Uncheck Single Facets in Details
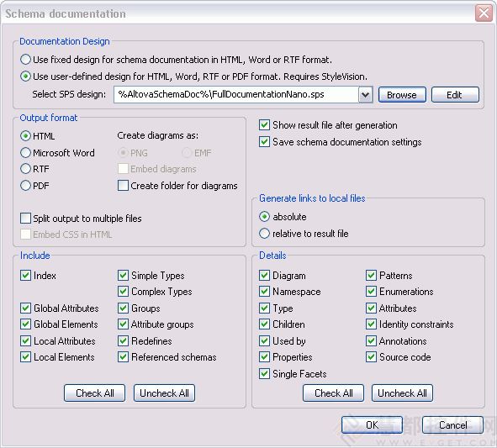The height and width of the screenshot is (448, 497). [264, 373]
